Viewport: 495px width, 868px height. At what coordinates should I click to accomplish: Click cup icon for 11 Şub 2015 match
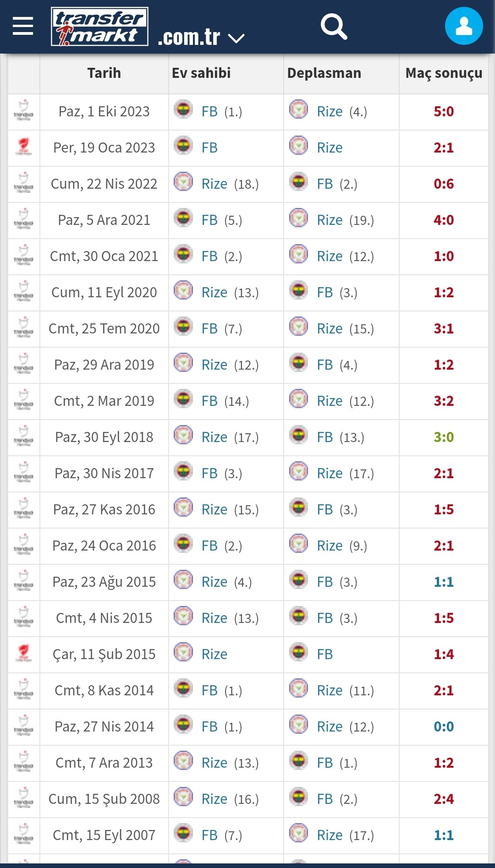coord(24,654)
